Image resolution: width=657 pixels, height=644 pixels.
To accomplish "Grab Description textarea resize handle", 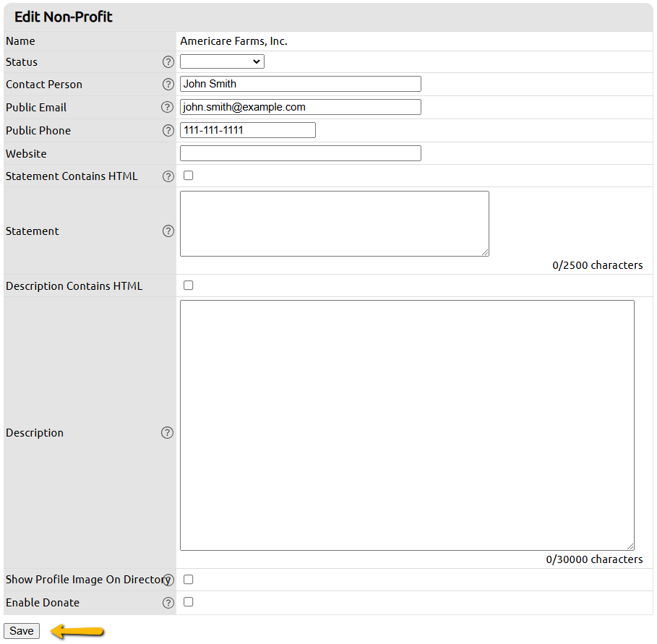I will (x=630, y=546).
